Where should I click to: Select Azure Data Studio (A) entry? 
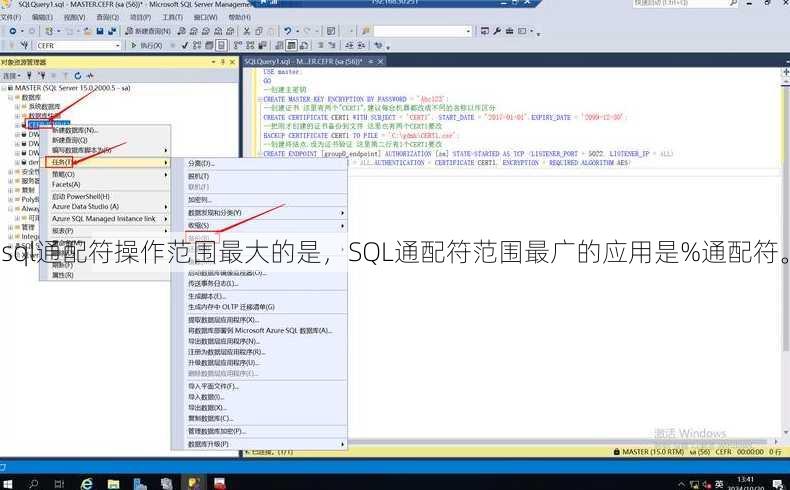point(85,206)
